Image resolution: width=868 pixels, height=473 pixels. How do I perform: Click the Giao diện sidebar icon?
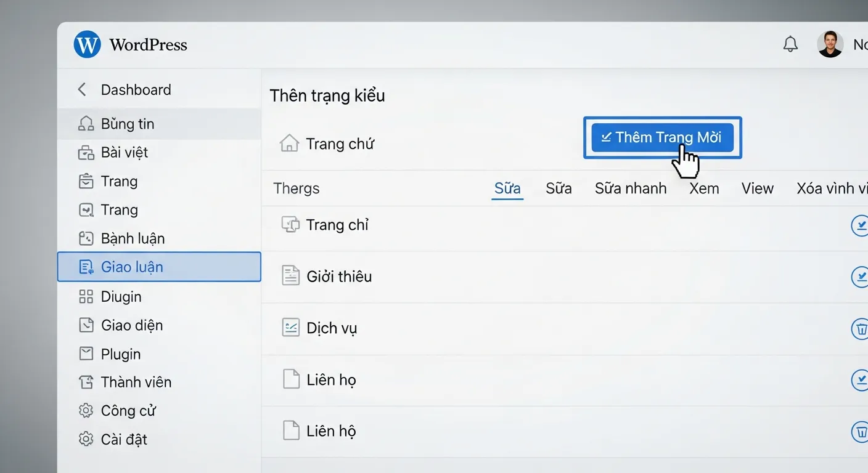coord(86,325)
